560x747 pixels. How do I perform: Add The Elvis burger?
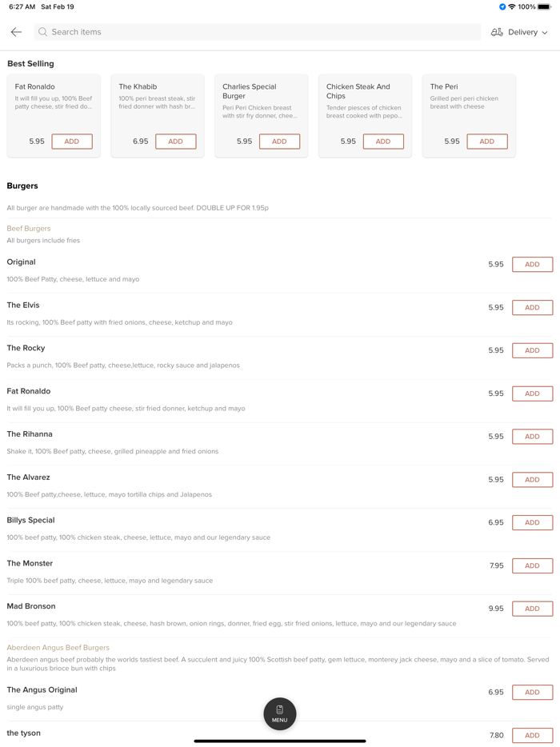point(532,308)
